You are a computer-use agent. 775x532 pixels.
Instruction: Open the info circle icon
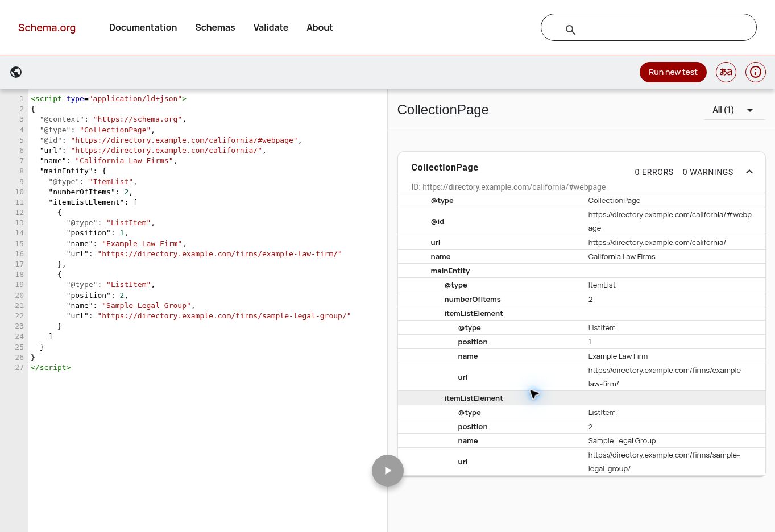click(x=756, y=72)
